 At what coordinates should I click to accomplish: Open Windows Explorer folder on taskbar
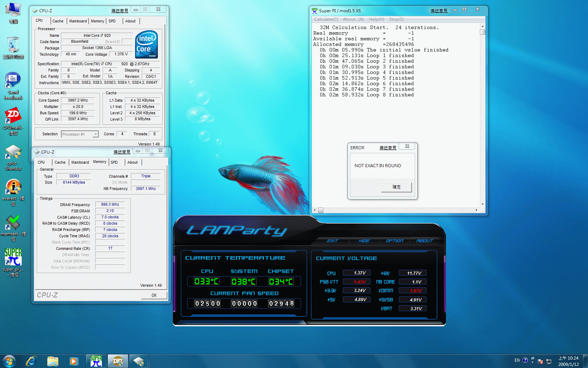[x=52, y=361]
